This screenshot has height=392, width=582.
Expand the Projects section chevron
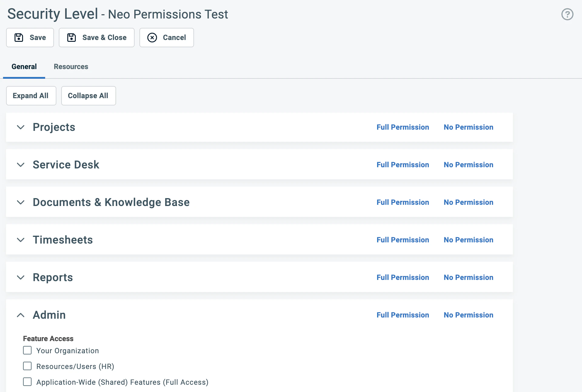point(21,127)
